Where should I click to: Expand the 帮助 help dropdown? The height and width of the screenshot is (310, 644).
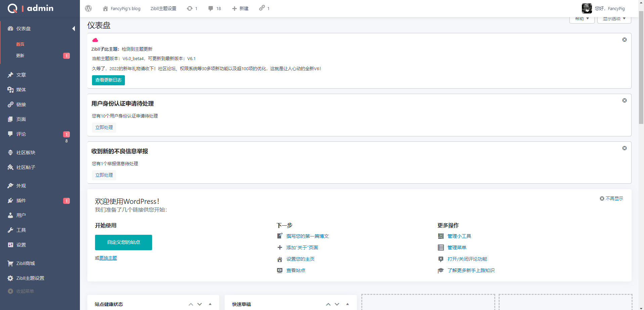(x=582, y=19)
